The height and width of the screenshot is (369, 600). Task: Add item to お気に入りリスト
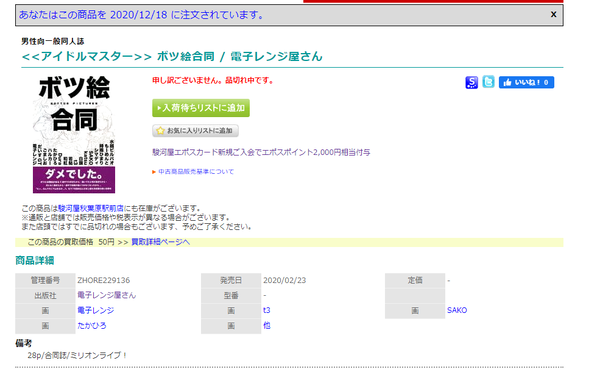[196, 131]
